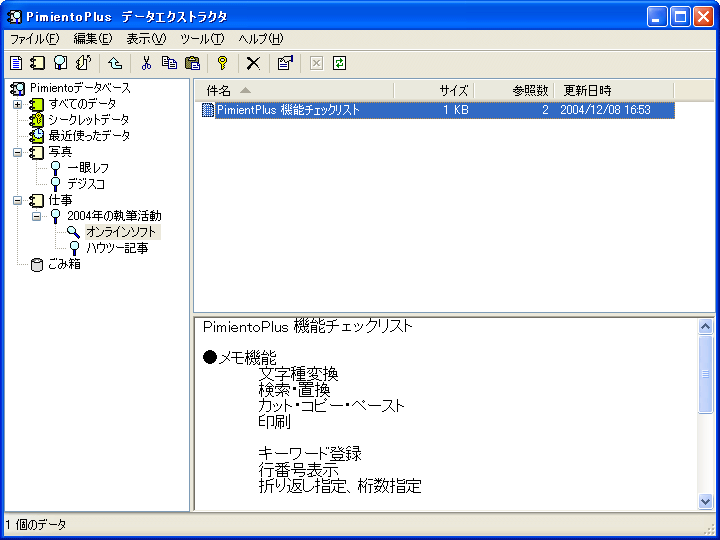Select デジスコ in the tree
This screenshot has width=720, height=540.
pyautogui.click(x=86, y=184)
